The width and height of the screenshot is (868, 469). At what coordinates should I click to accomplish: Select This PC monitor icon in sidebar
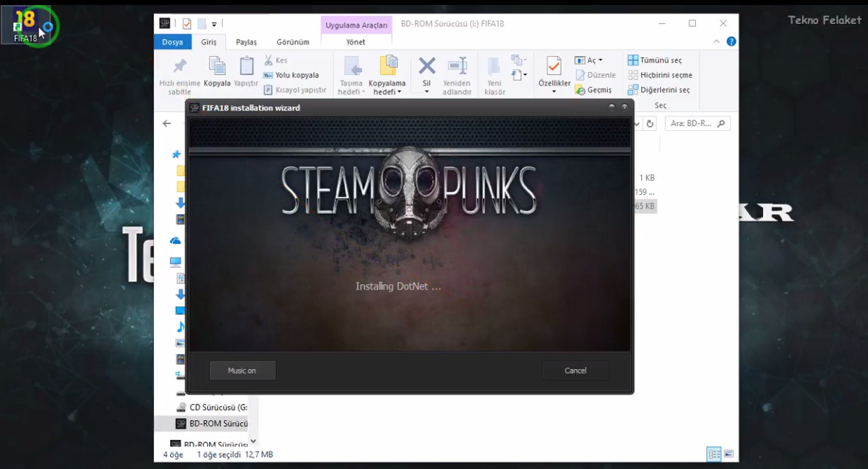coord(175,261)
